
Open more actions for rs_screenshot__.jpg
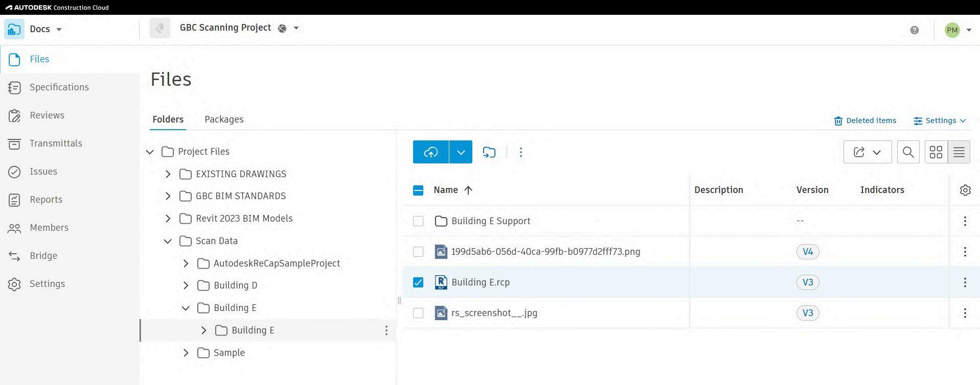pos(965,313)
